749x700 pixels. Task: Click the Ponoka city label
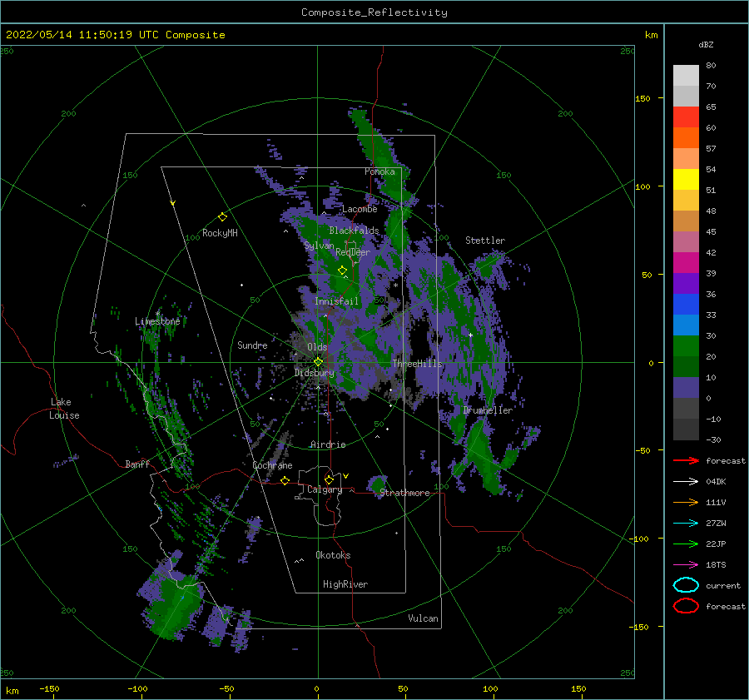pyautogui.click(x=379, y=171)
